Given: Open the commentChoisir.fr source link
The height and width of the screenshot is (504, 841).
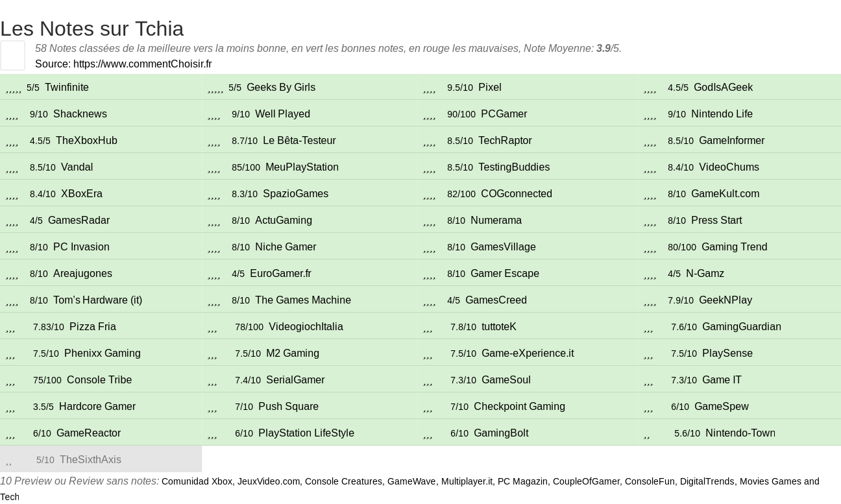Looking at the screenshot, I should point(143,64).
